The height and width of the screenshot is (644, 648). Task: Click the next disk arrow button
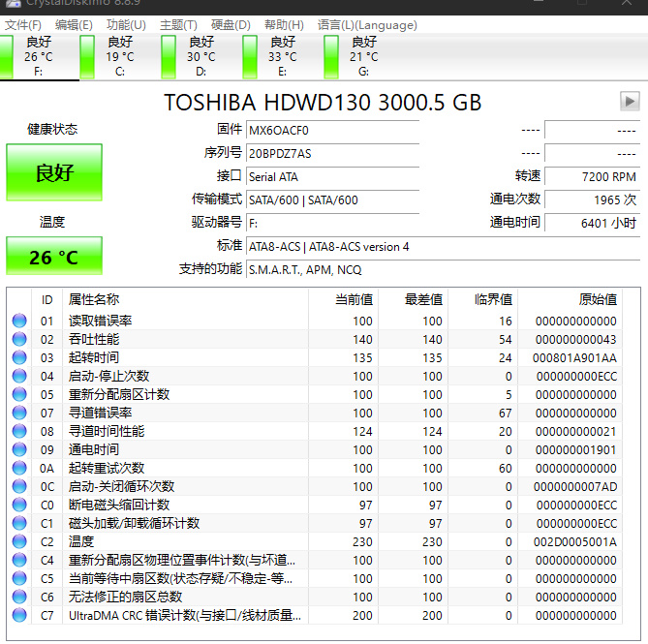(x=630, y=102)
